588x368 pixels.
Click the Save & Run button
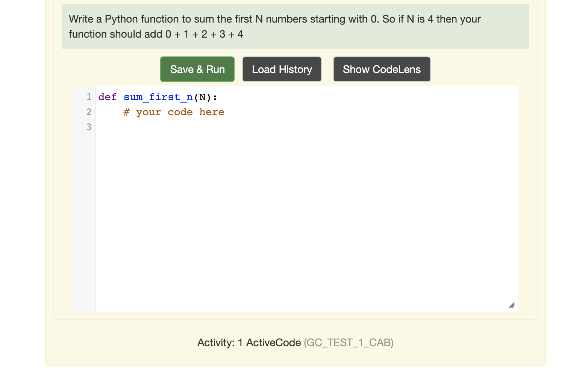(197, 69)
